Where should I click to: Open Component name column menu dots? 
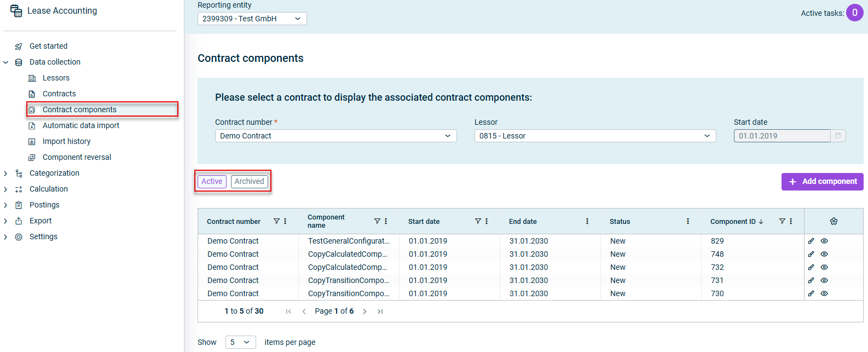386,221
